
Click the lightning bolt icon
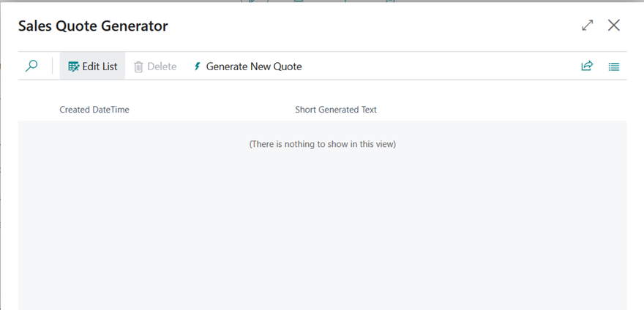click(197, 67)
